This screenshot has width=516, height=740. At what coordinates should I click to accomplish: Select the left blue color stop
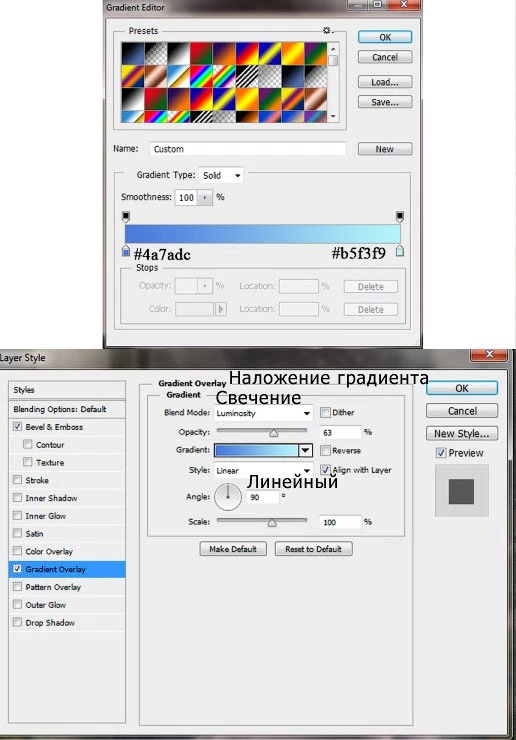click(x=126, y=251)
